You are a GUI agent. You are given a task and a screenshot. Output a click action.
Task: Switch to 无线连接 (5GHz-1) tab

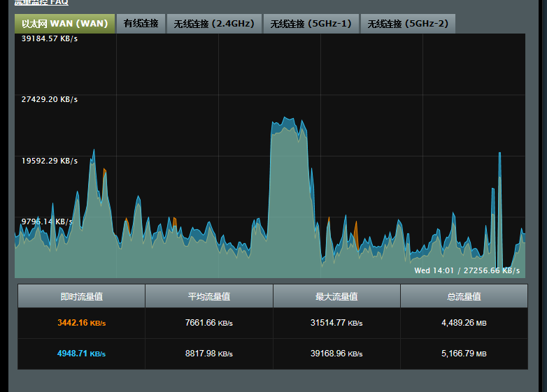click(311, 24)
